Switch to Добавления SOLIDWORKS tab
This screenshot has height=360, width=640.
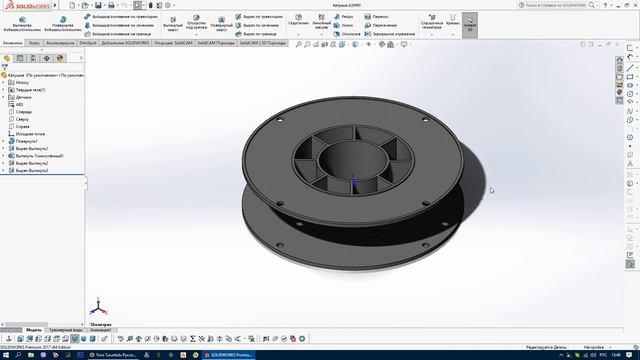point(125,43)
